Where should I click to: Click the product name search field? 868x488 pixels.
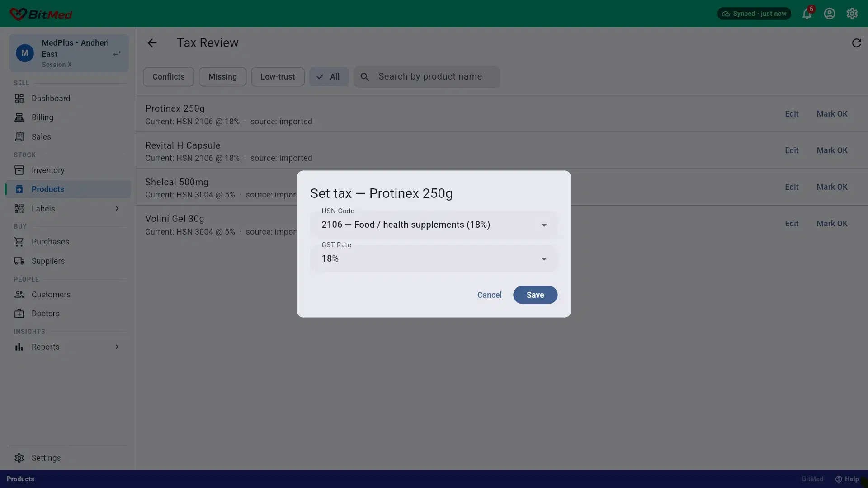[427, 77]
